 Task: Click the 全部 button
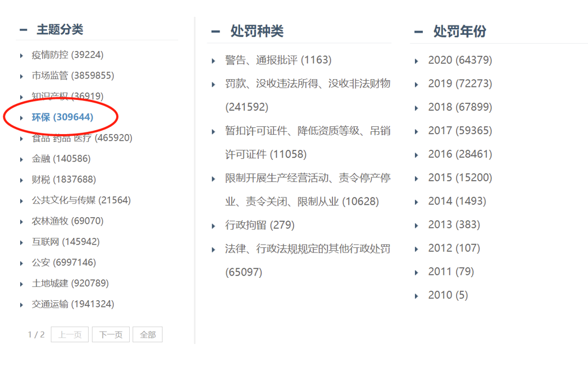point(147,334)
